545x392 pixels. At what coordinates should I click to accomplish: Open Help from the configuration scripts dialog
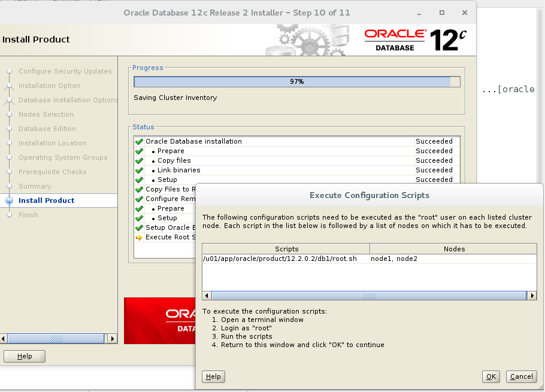[x=213, y=376]
